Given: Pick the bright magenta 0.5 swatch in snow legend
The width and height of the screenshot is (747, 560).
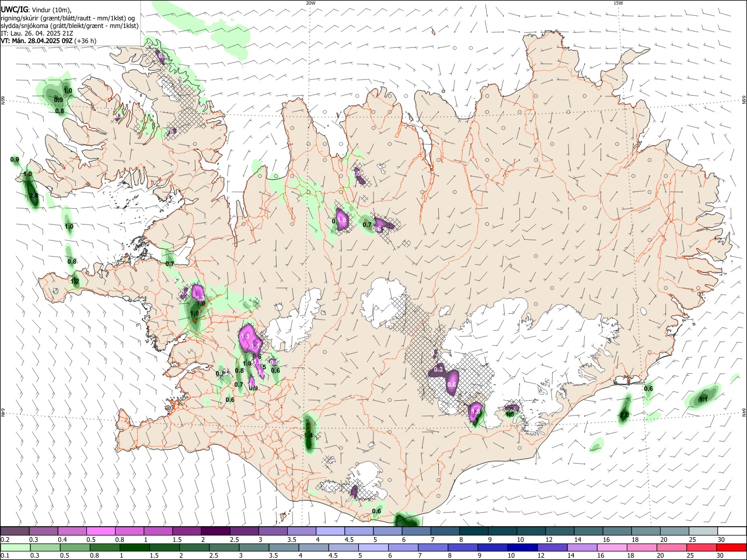Looking at the screenshot, I should click(x=101, y=531).
